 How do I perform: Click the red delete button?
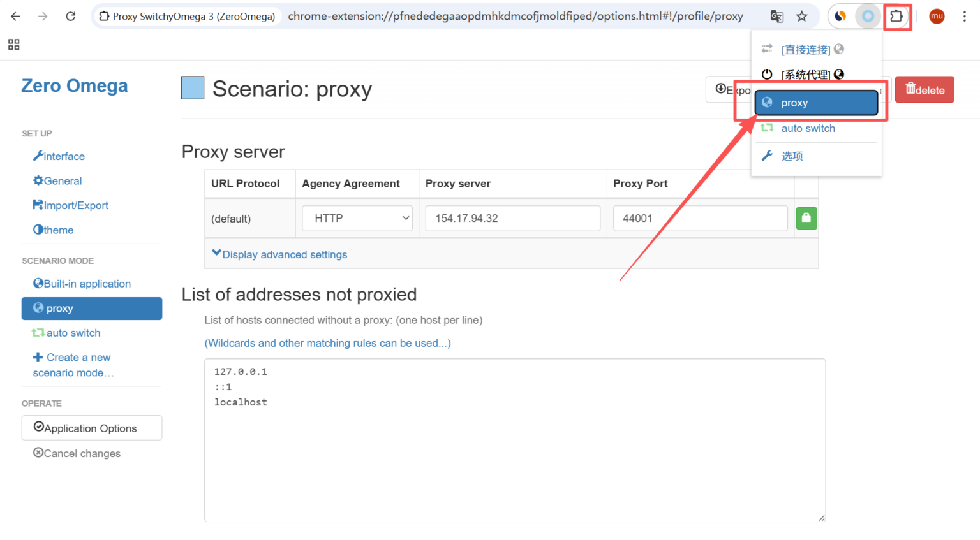[x=924, y=89]
